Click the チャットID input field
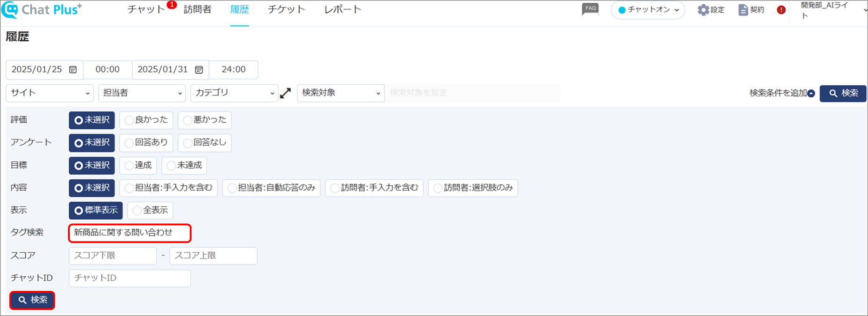 130,279
